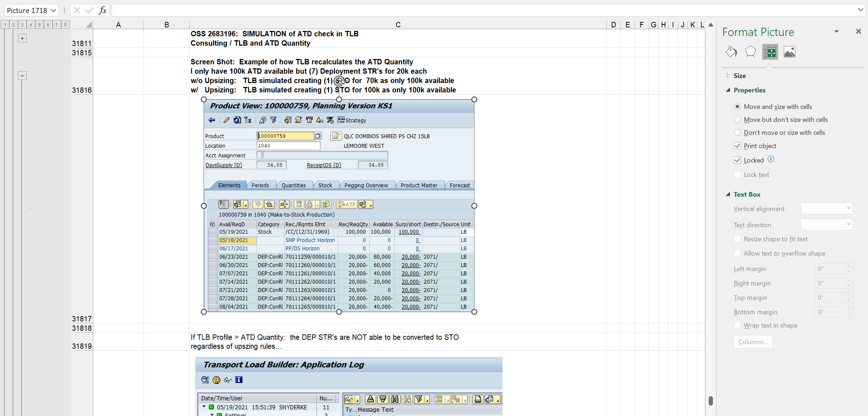Click the formula bar Enter checkmark icon
This screenshot has height=416, width=868.
tap(89, 10)
